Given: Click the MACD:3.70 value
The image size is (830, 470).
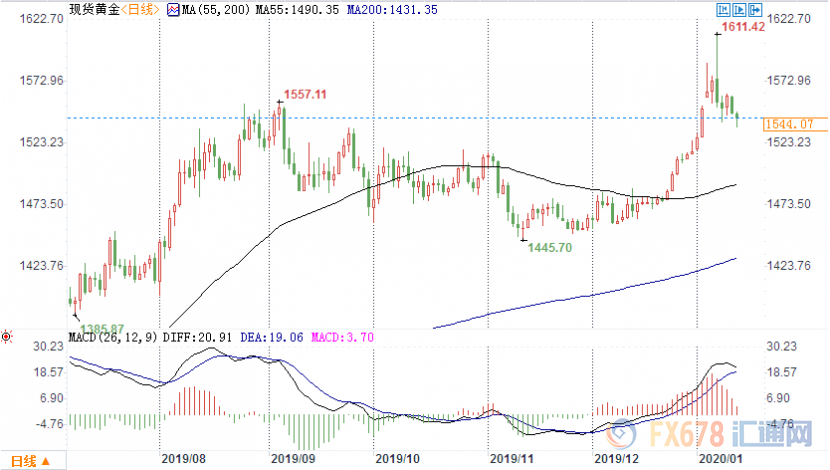Looking at the screenshot, I should 342,337.
